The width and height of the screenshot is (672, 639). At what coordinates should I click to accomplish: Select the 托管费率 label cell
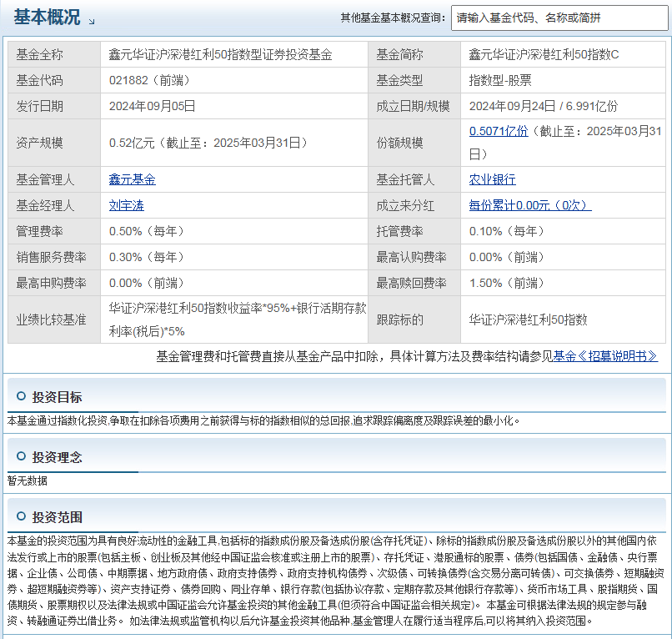(x=414, y=231)
